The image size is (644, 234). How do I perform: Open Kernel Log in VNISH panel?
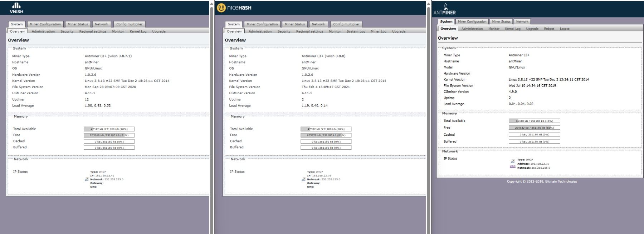coord(138,31)
